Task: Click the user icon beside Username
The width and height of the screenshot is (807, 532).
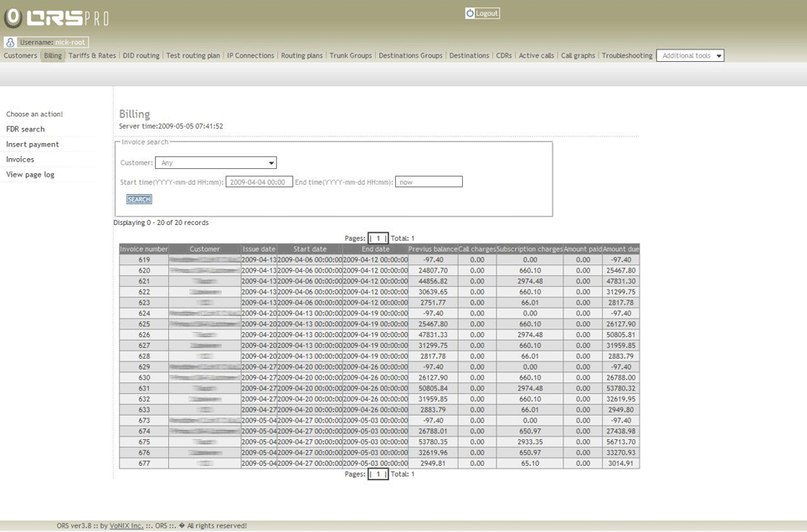Action: pyautogui.click(x=10, y=43)
